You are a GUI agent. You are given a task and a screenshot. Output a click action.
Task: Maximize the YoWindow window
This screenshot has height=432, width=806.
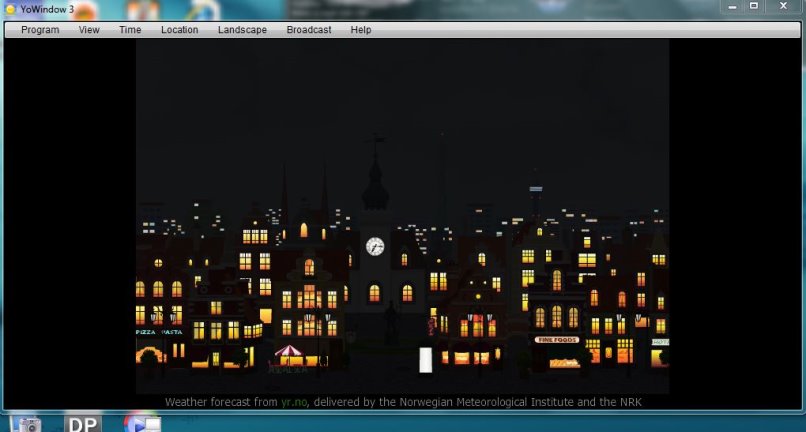(754, 6)
